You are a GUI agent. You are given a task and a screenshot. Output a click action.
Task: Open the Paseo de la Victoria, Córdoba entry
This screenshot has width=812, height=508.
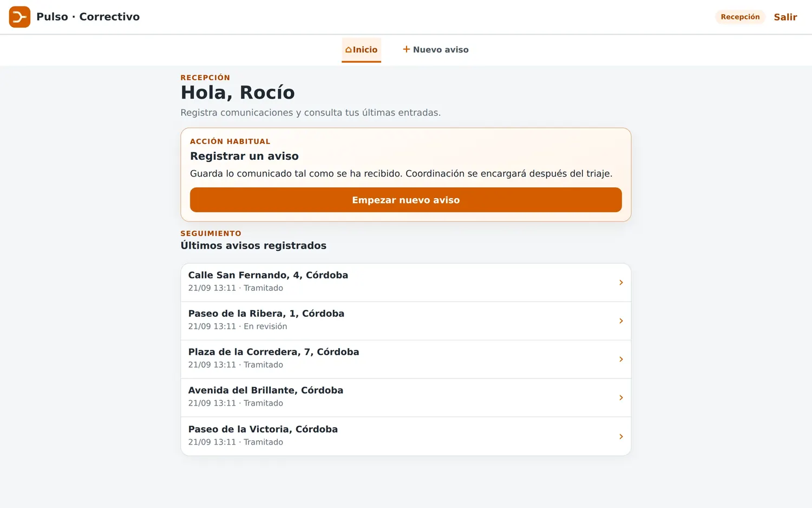pos(406,437)
